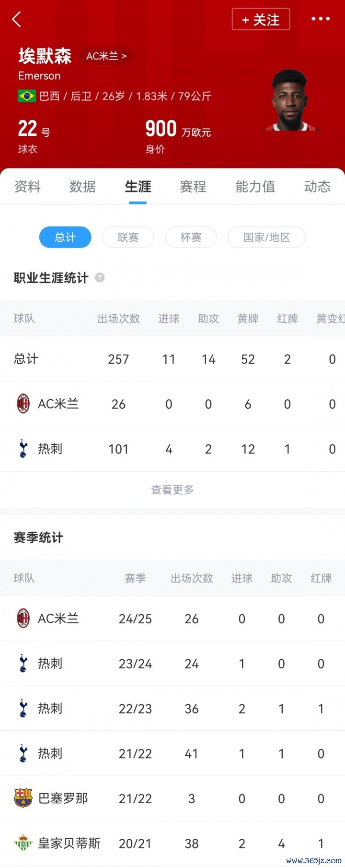The height and width of the screenshot is (868, 345).
Task: Tap the Barcelona crest in season stats
Action: 23,798
